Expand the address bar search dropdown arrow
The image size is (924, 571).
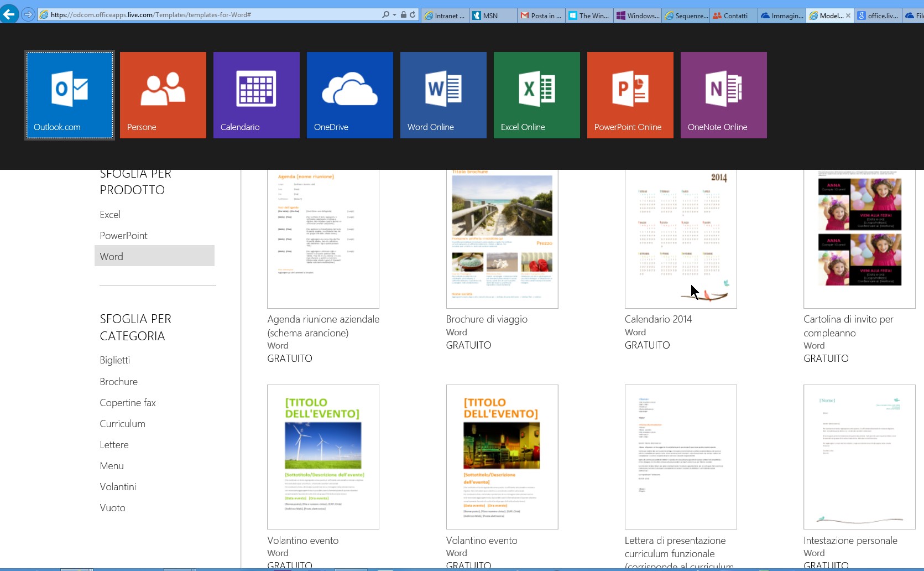[394, 15]
